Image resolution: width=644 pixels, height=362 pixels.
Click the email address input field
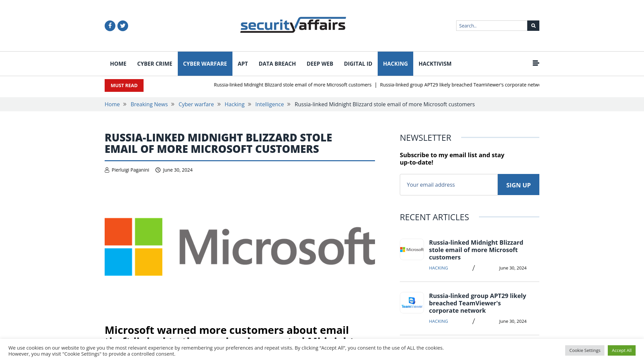pyautogui.click(x=448, y=184)
